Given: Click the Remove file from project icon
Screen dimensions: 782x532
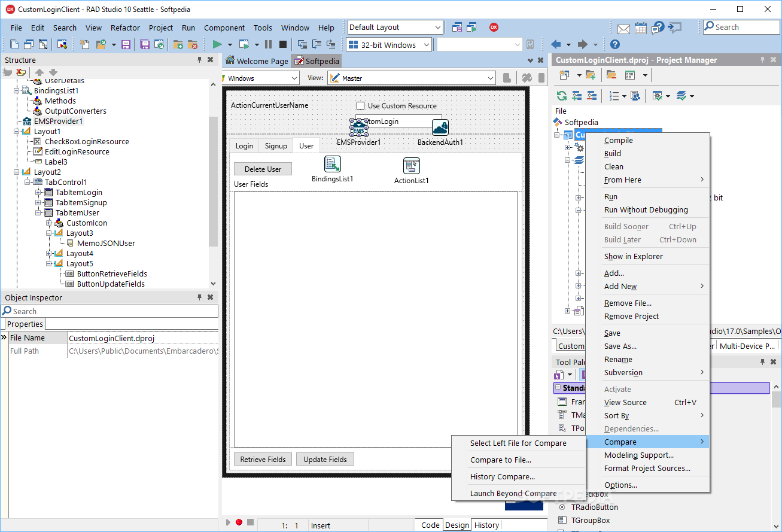Looking at the screenshot, I should (x=192, y=44).
